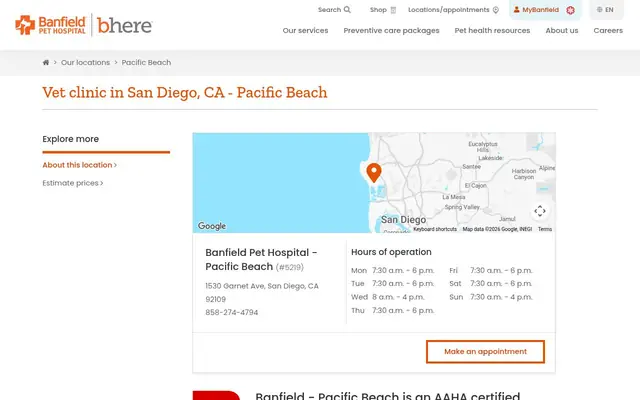Click the 858-274-4794 phone number

231,312
